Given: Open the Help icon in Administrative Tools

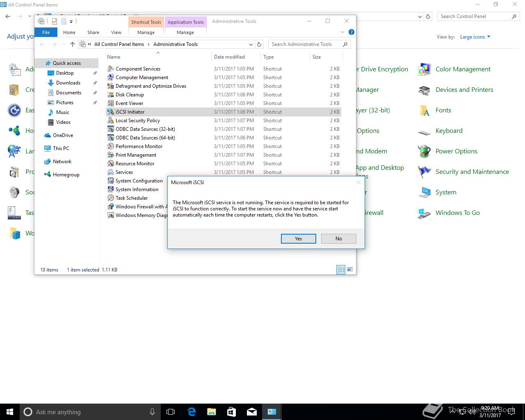Looking at the screenshot, I should coord(351,32).
